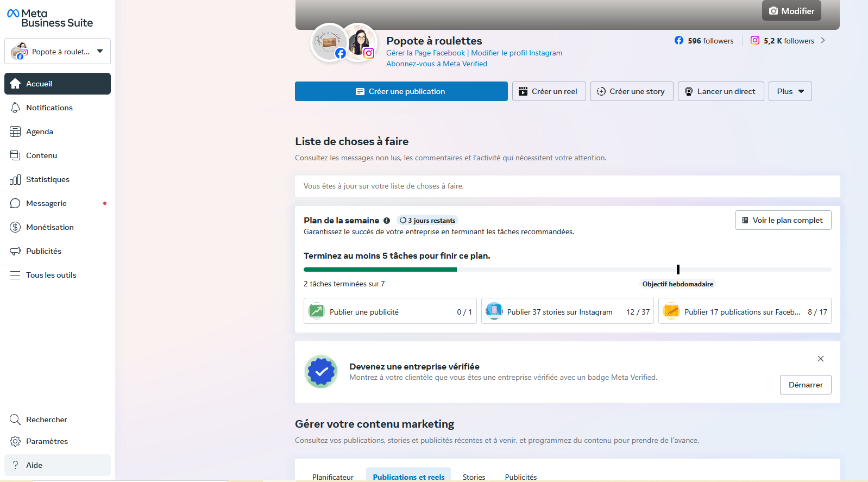Image resolution: width=868 pixels, height=482 pixels.
Task: Follow the Gérer la Page Facebook link
Action: point(425,53)
